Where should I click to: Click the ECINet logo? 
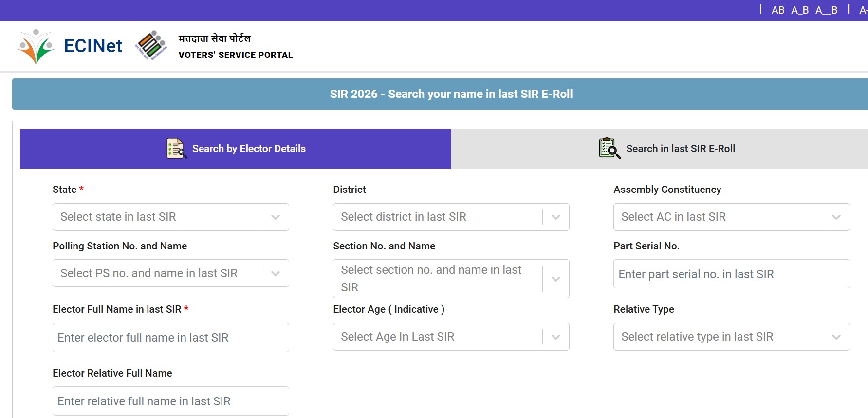(70, 46)
